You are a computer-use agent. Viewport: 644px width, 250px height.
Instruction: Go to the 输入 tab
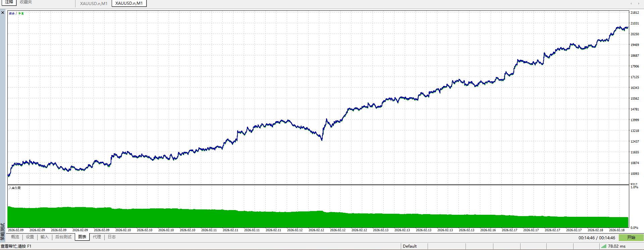[45, 237]
